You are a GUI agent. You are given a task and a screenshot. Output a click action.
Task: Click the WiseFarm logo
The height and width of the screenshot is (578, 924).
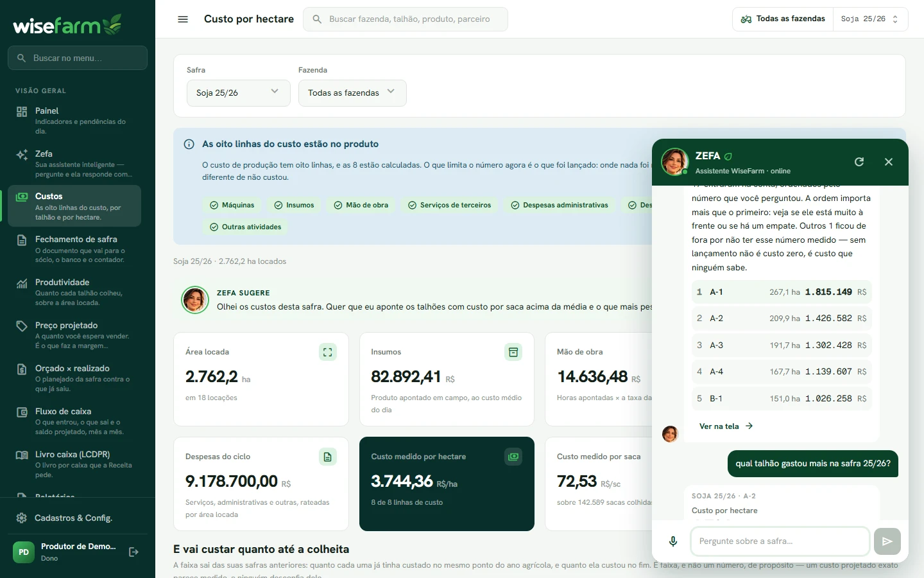click(x=67, y=24)
